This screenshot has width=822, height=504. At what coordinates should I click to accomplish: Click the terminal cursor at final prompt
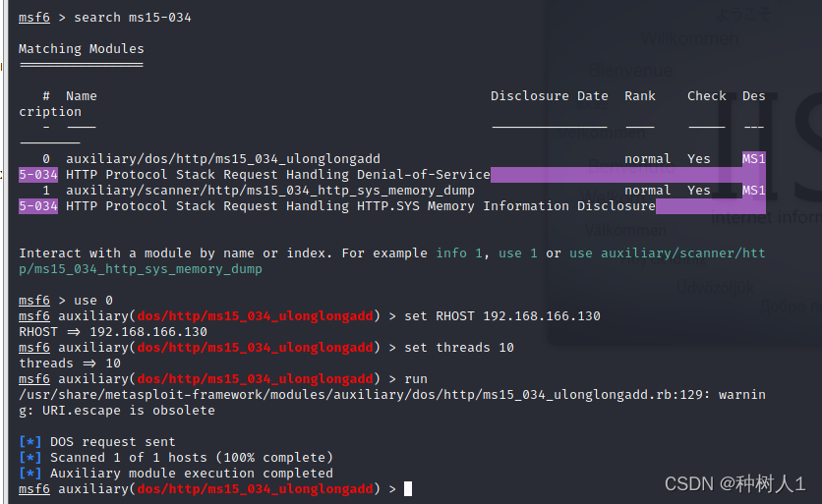408,489
